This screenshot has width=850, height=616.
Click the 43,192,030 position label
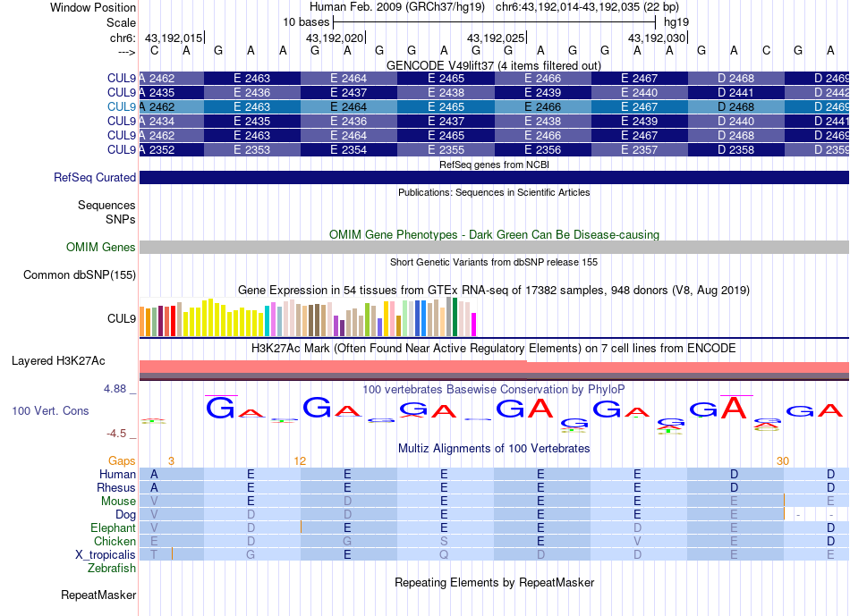click(657, 38)
